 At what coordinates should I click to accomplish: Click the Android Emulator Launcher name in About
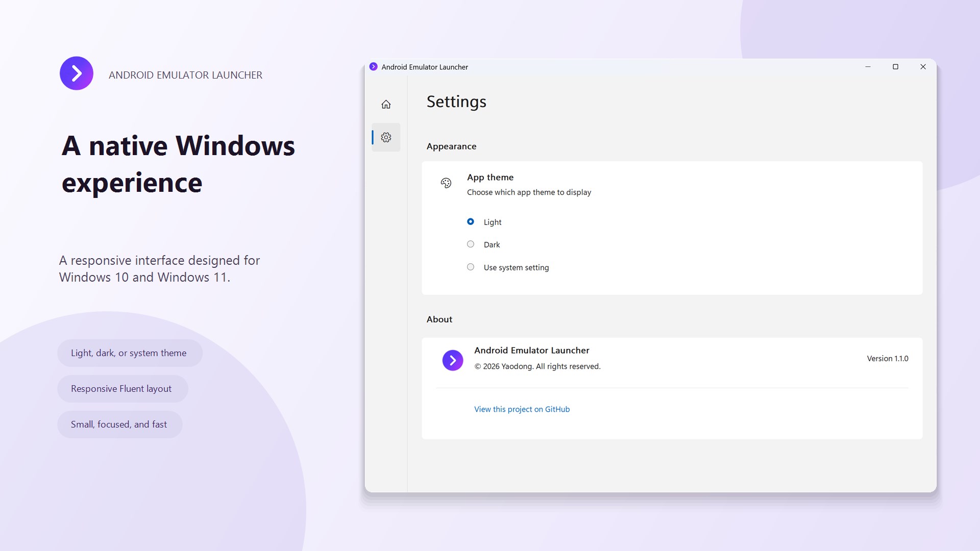coord(532,350)
